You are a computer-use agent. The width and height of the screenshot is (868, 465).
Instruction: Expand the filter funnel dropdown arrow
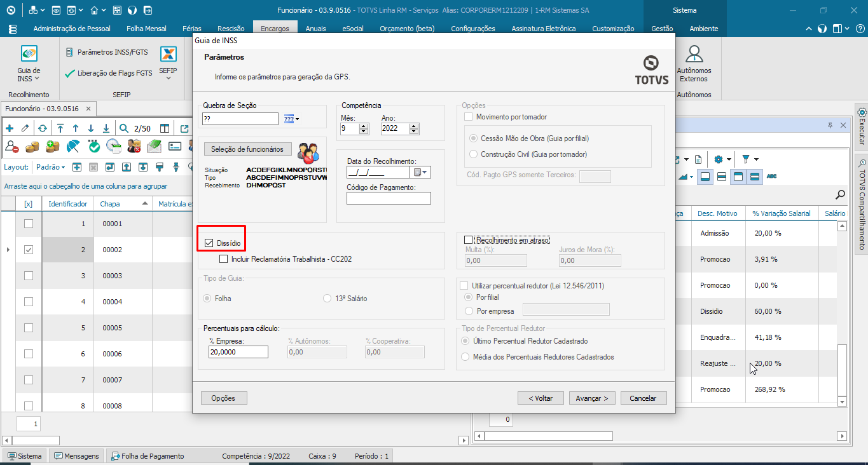(756, 159)
